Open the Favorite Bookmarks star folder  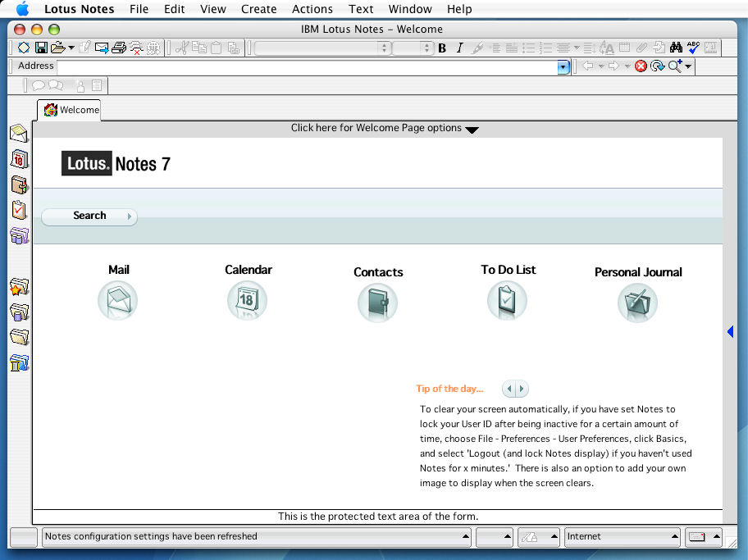pyautogui.click(x=19, y=287)
